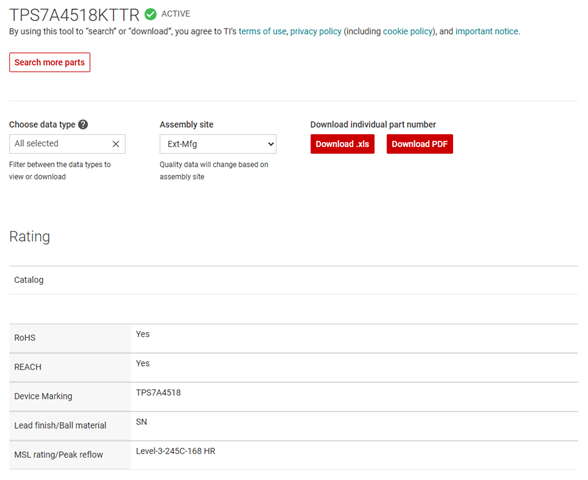Select the TPS7A4518 device marking value

tap(158, 393)
